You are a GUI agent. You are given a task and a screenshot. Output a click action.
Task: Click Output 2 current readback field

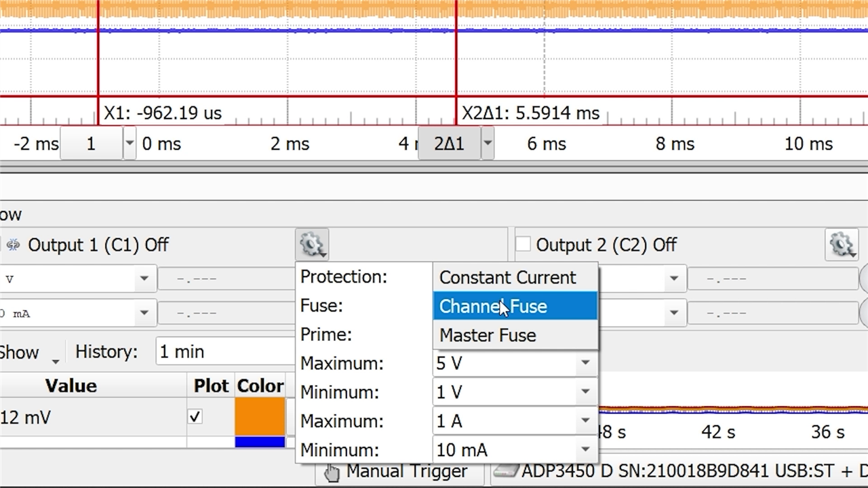click(x=773, y=313)
